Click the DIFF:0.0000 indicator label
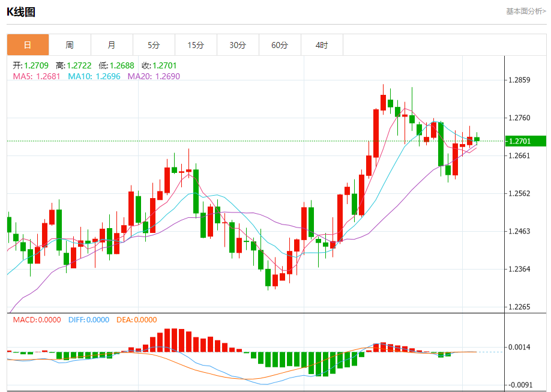Image resolution: width=551 pixels, height=392 pixels. [89, 319]
